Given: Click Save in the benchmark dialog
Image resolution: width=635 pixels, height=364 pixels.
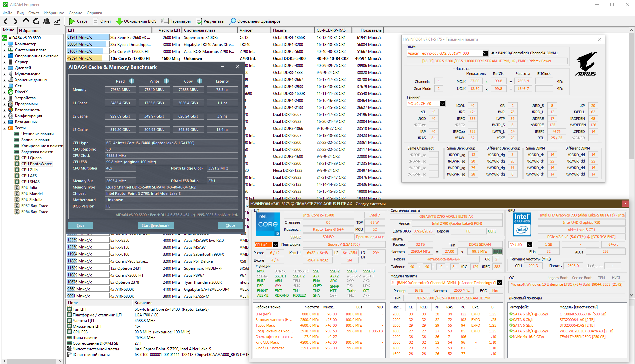Looking at the screenshot, I should click(80, 225).
